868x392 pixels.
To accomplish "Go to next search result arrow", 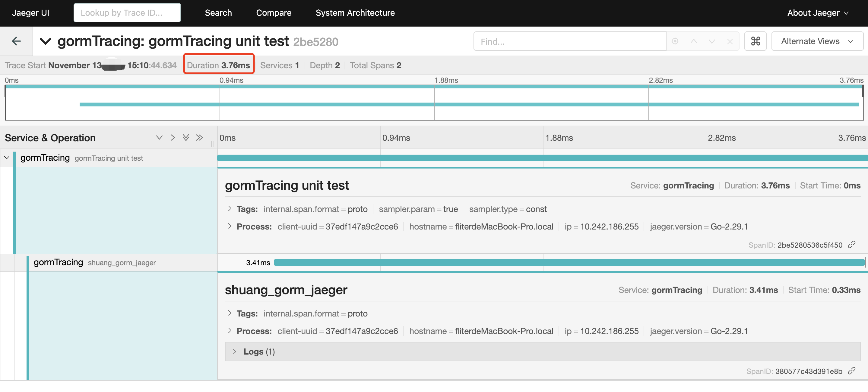I will coord(712,41).
